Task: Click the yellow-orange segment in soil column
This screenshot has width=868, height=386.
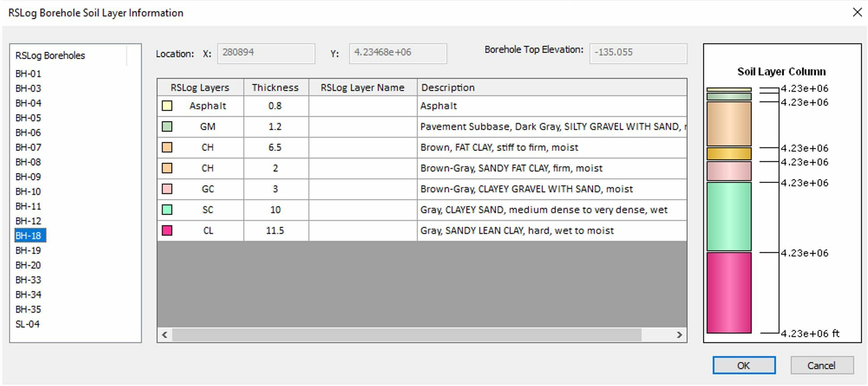Action: 729,154
